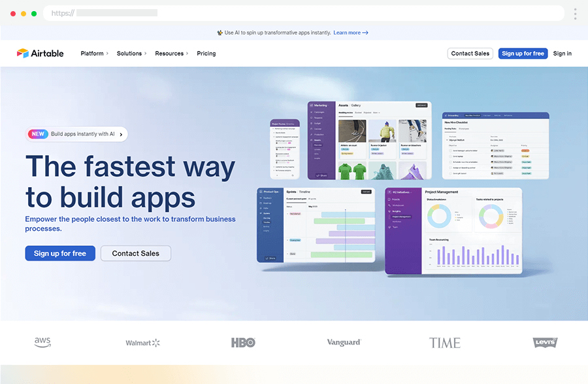
Task: Follow the Learn more banner link
Action: click(350, 33)
